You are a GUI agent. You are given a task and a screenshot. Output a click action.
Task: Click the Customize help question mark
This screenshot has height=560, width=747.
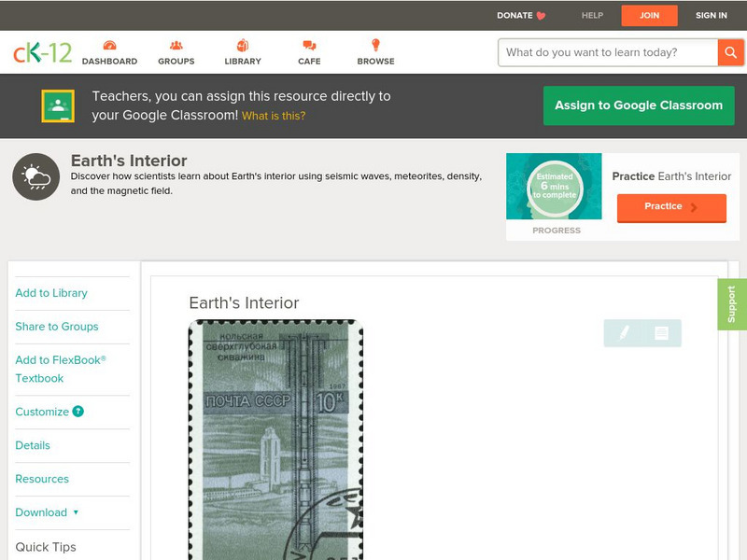(x=78, y=412)
